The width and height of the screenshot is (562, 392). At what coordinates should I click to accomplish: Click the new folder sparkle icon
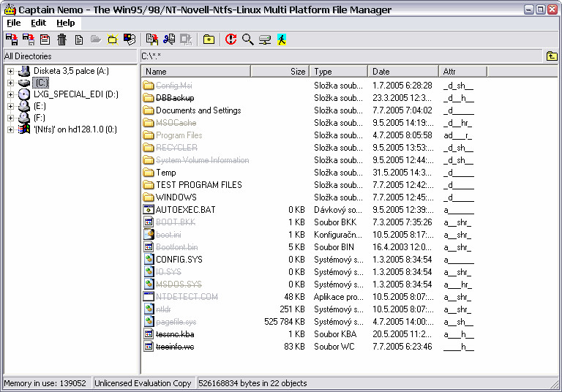coord(113,39)
